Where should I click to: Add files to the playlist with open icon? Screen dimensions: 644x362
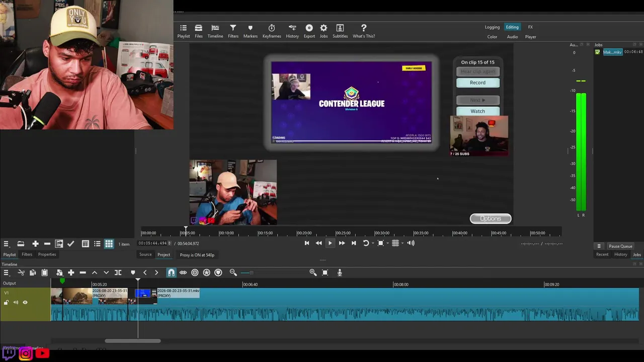point(21,244)
